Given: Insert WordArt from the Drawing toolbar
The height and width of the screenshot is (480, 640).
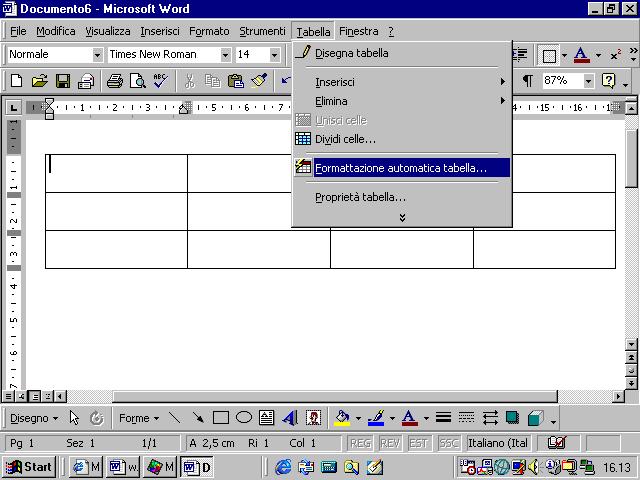Looking at the screenshot, I should tap(290, 418).
